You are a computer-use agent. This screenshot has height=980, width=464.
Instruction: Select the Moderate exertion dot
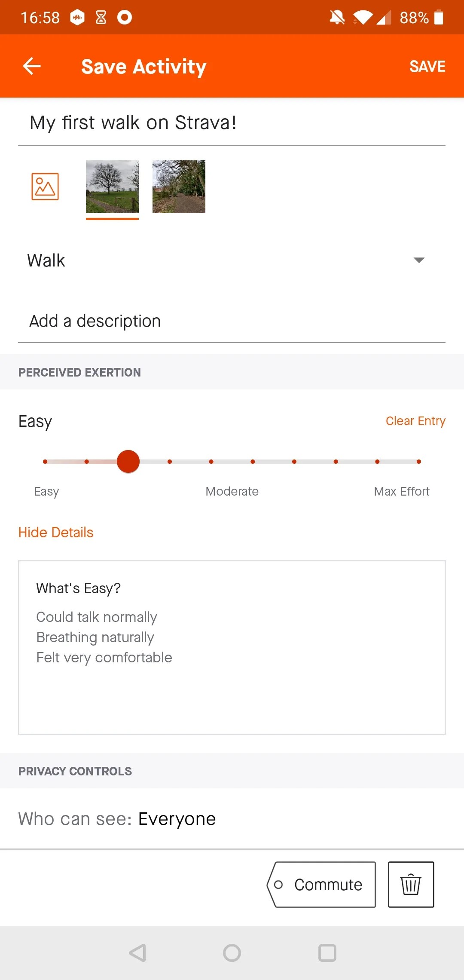[232, 461]
